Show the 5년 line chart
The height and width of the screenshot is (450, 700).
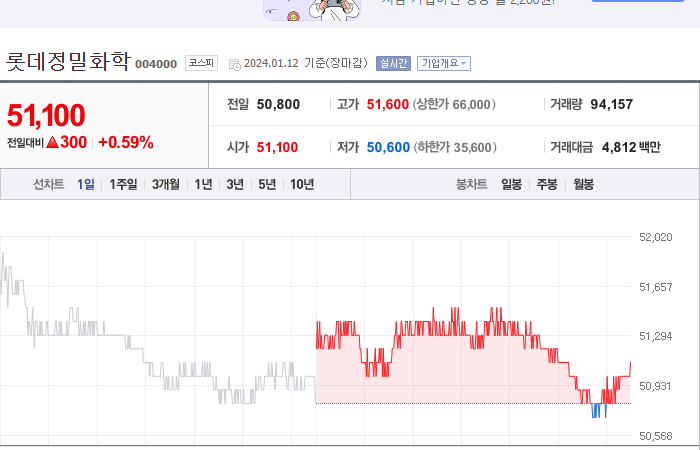(267, 184)
